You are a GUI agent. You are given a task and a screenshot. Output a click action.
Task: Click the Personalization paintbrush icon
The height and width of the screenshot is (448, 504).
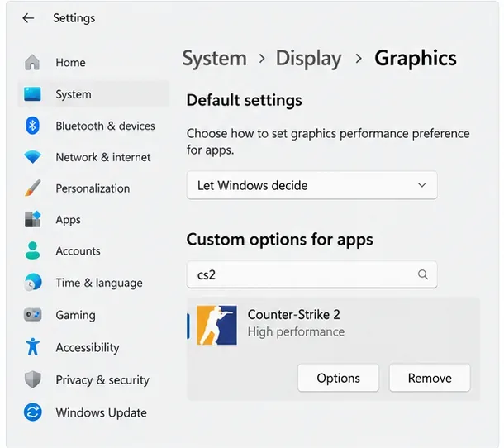tap(32, 188)
